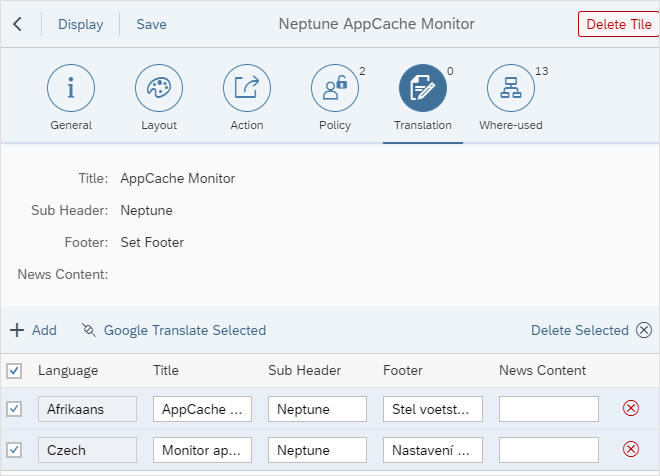Click the Czech language field
The height and width of the screenshot is (476, 660).
pos(87,450)
